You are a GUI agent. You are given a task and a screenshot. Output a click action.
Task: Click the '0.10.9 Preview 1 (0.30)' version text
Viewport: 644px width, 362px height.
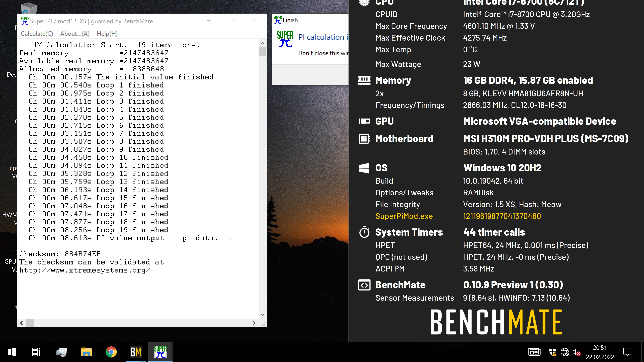tap(513, 285)
